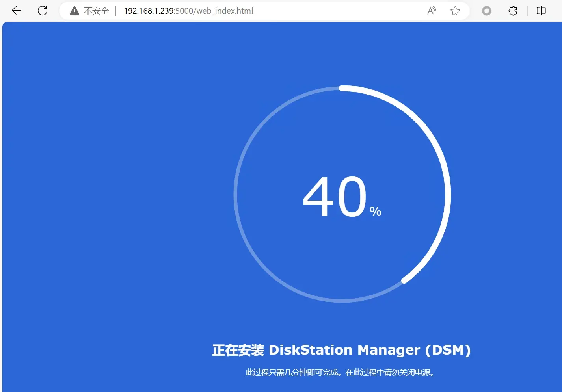This screenshot has height=392, width=562.
Task: Click the web_index.html path in the URL
Action: point(225,11)
